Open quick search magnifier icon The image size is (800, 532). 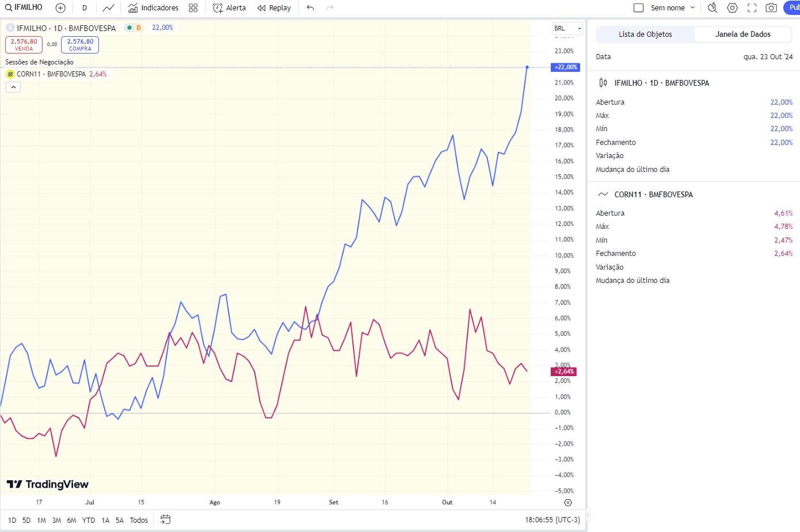click(713, 8)
